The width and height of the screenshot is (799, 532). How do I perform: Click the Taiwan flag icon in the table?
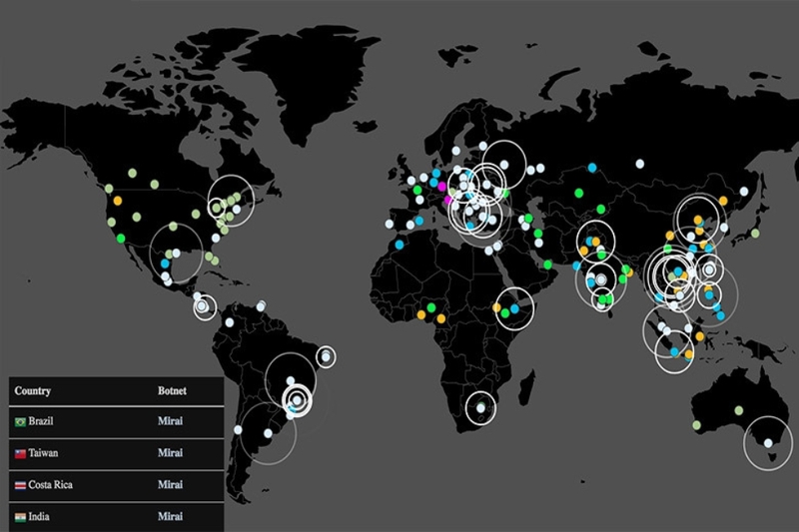pyautogui.click(x=20, y=453)
